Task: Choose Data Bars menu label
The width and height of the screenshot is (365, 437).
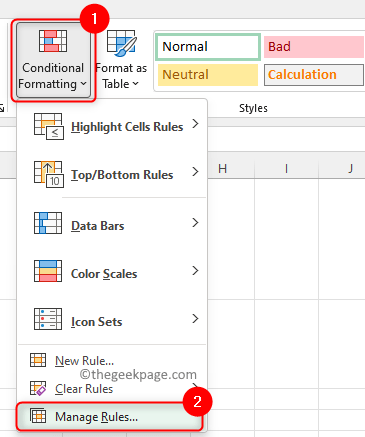Action: click(98, 226)
